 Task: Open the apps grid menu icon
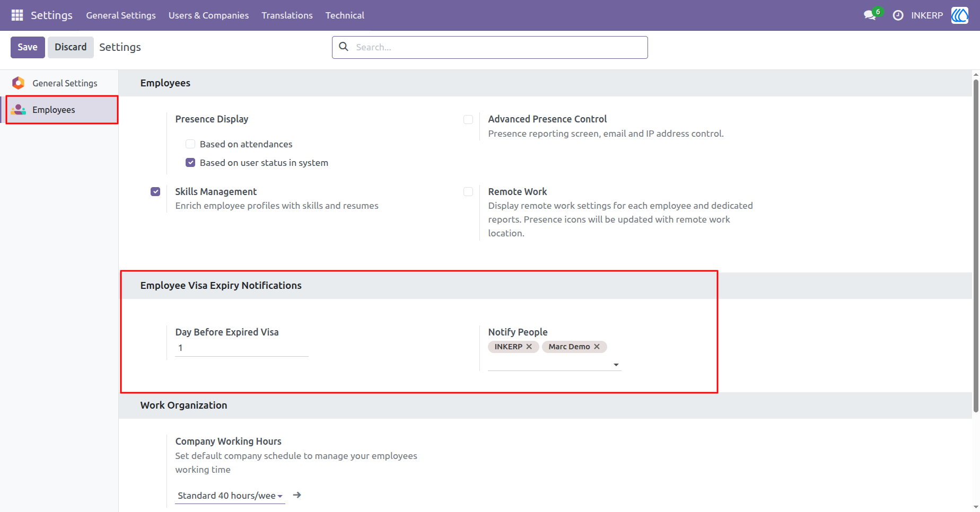click(17, 15)
